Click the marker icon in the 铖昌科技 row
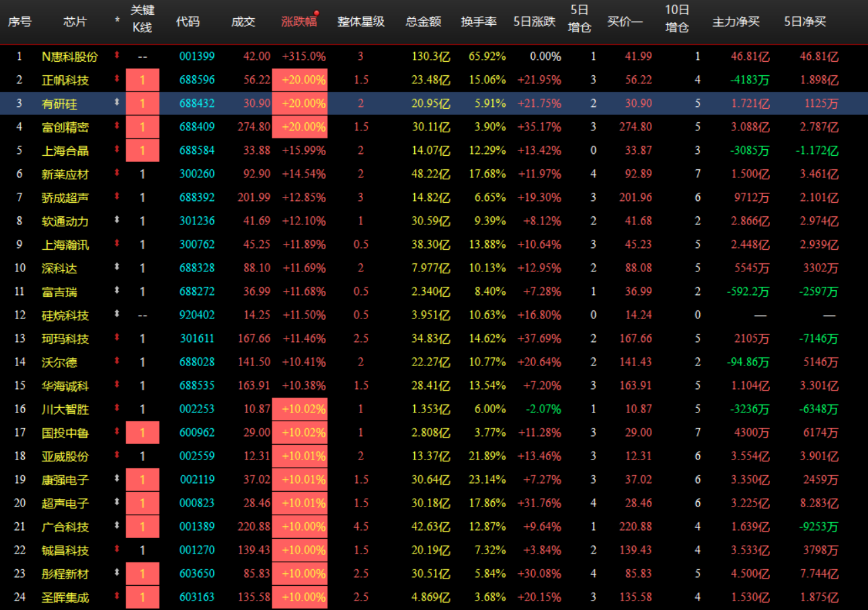This screenshot has height=610, width=868. [117, 550]
